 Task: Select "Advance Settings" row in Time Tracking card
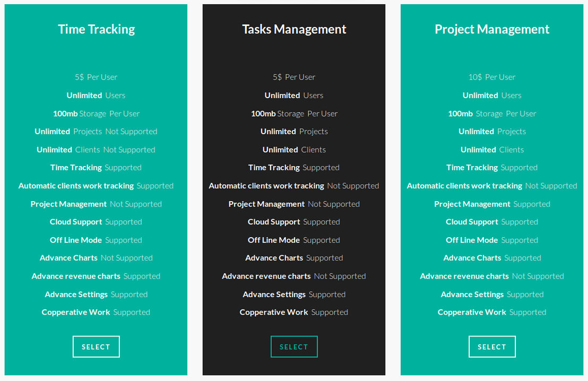coord(96,295)
